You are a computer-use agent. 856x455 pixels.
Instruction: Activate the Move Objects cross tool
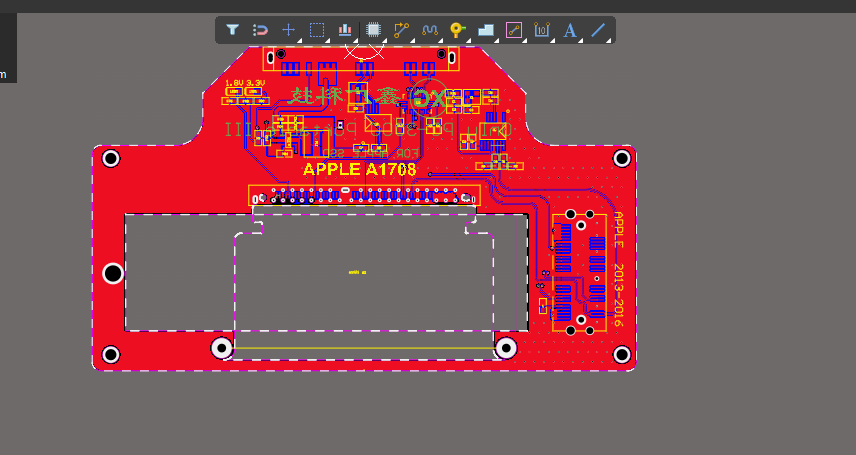(x=288, y=29)
